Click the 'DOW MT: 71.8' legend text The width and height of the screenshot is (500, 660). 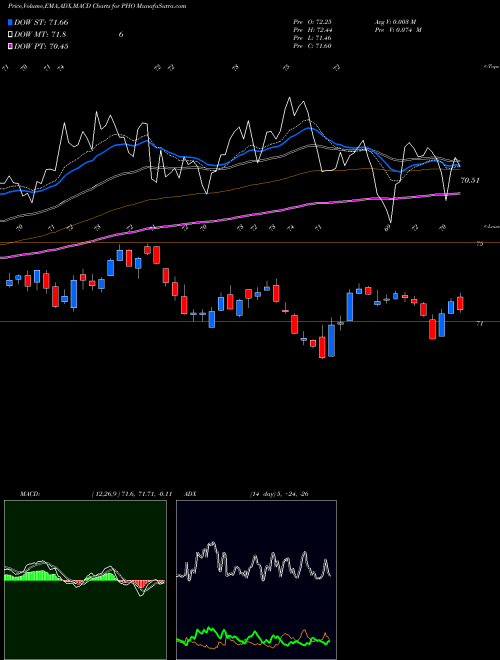click(40, 34)
